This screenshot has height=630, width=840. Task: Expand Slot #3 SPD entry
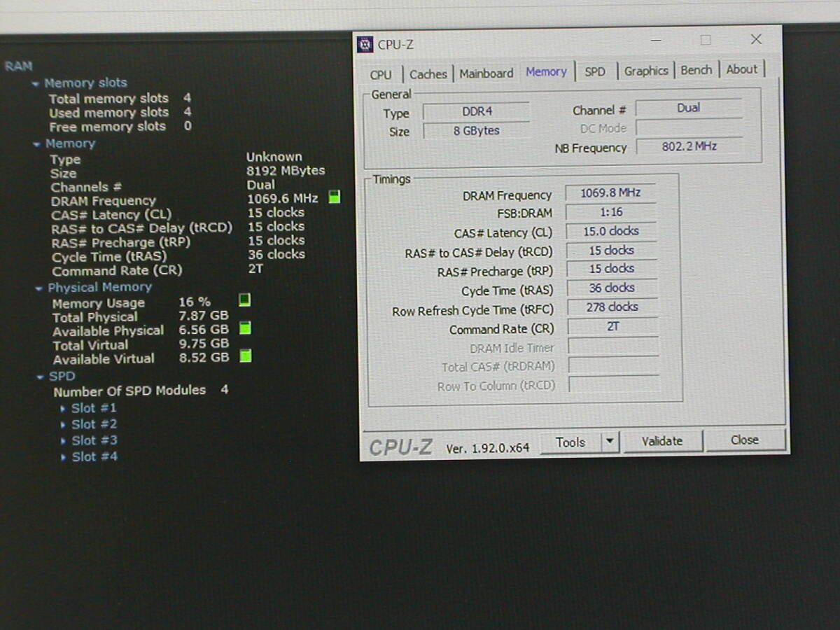point(63,441)
